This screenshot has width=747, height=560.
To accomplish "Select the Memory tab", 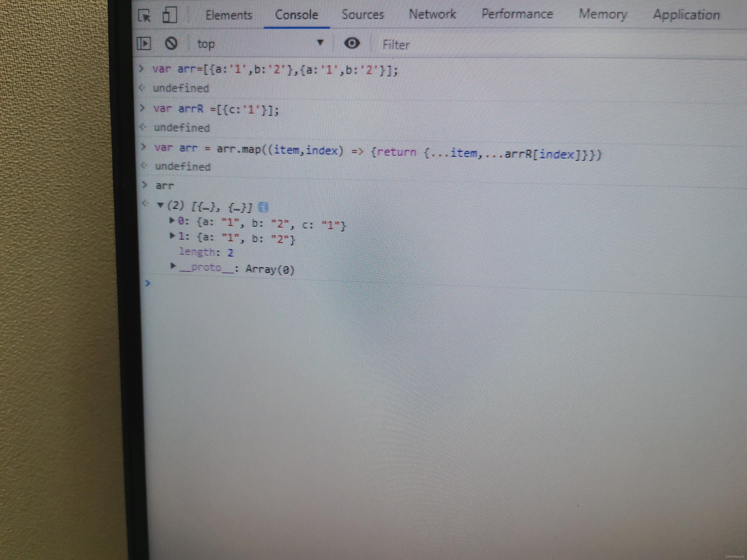I will (x=603, y=14).
